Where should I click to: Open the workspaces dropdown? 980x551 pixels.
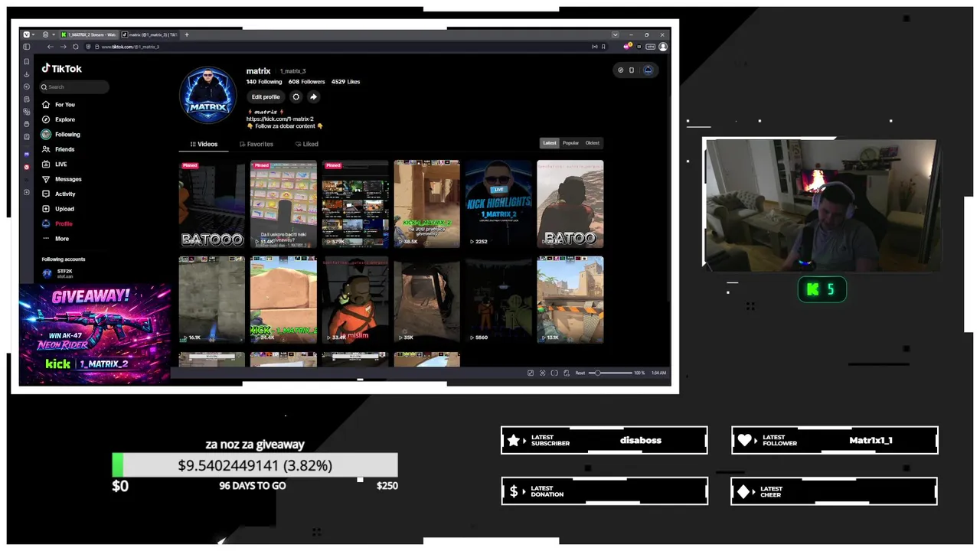coord(48,34)
